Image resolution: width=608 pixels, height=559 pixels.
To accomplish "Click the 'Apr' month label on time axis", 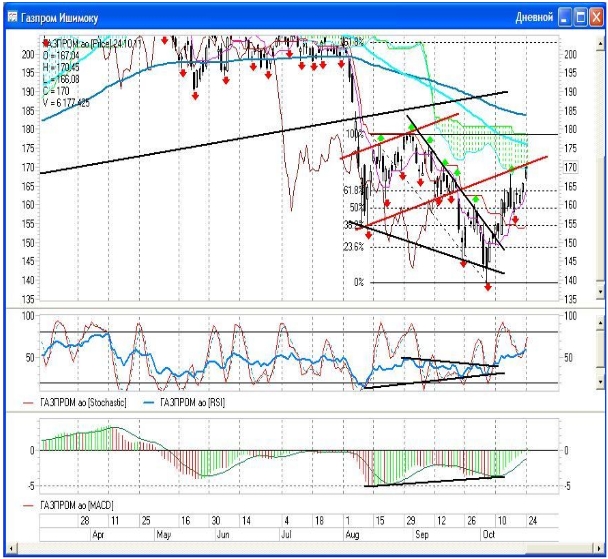I will (x=98, y=535).
